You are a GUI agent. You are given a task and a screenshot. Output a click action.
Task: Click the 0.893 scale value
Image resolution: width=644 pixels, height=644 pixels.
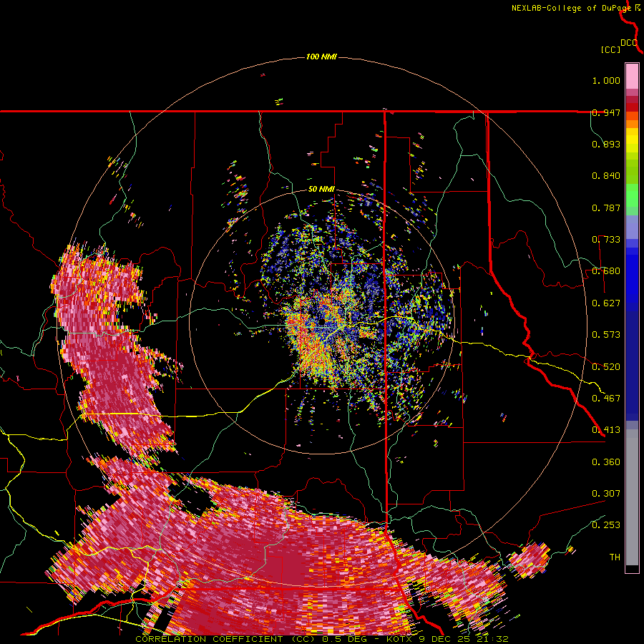[x=606, y=144]
